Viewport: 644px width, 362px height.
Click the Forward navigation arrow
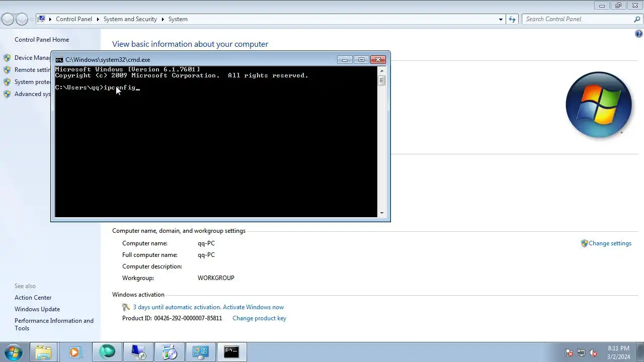click(x=22, y=19)
